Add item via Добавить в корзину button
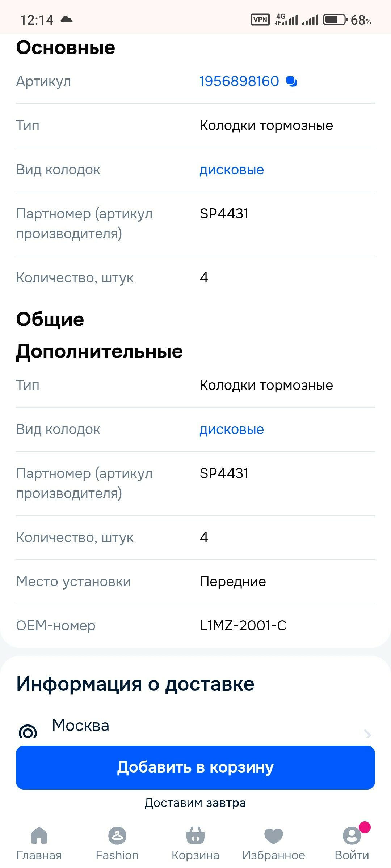The width and height of the screenshot is (391, 868). coord(195,767)
